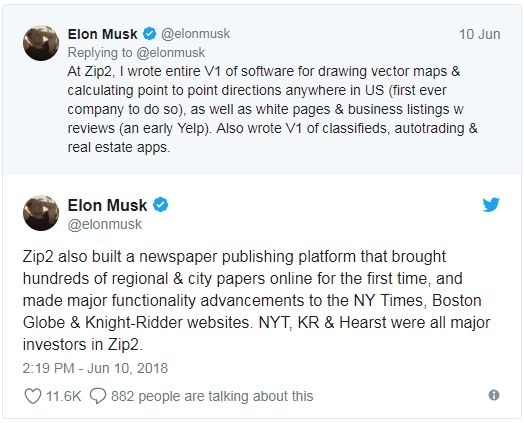Open the '10 Jun' date link
The image size is (524, 423).
[x=480, y=34]
